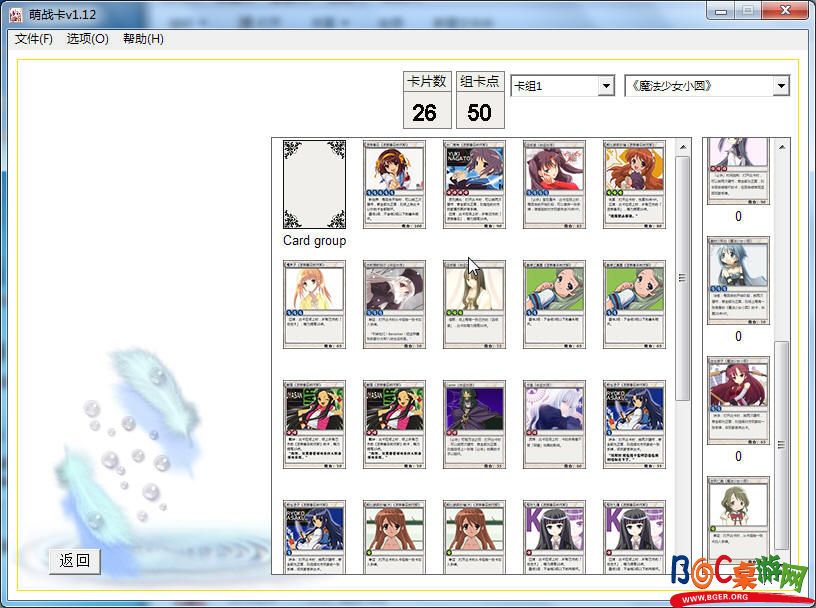Screen dimensions: 816x608
Task: Click the 卡片数 label
Action: coord(427,82)
